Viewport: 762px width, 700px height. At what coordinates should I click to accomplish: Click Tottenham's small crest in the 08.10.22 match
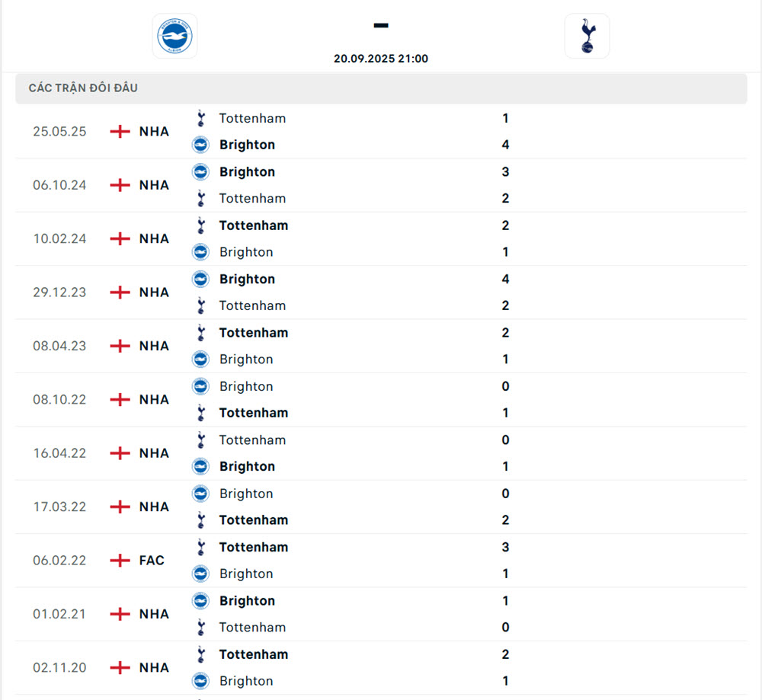200,413
